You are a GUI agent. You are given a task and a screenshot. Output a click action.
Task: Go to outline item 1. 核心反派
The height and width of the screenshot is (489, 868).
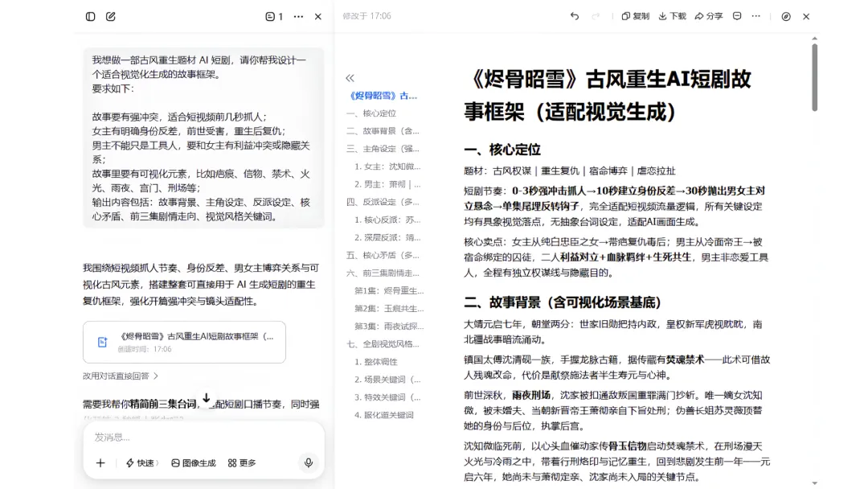387,220
